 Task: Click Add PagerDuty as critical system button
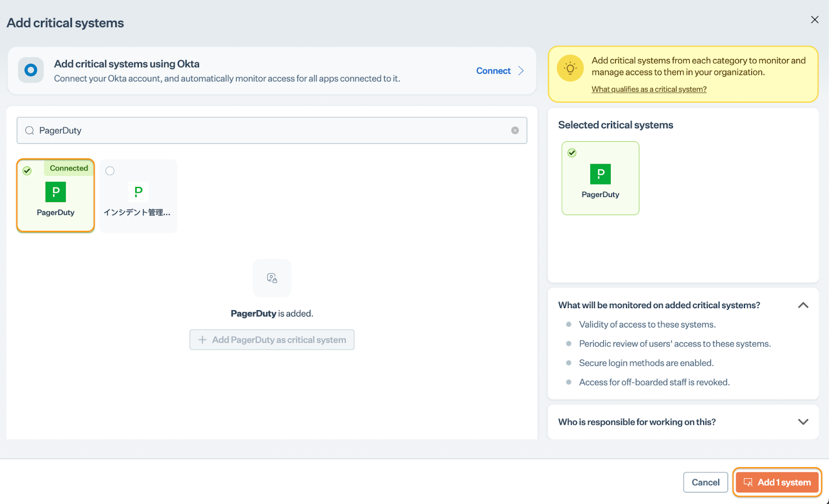(272, 340)
